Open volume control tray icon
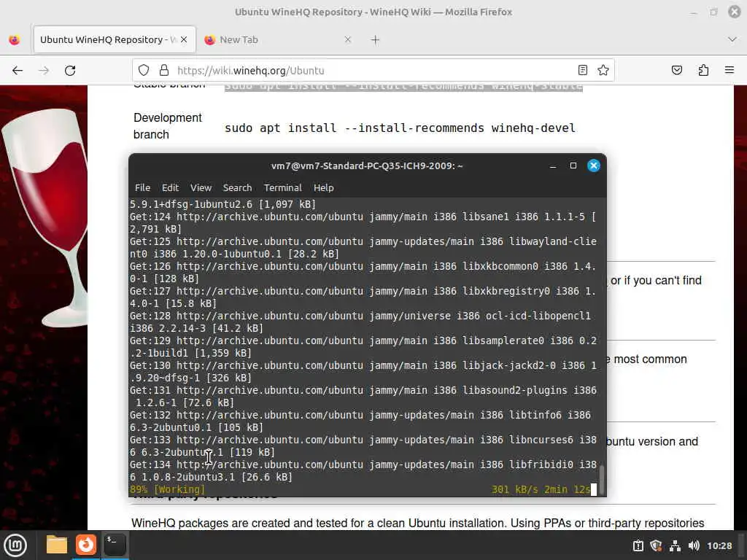 (694, 545)
